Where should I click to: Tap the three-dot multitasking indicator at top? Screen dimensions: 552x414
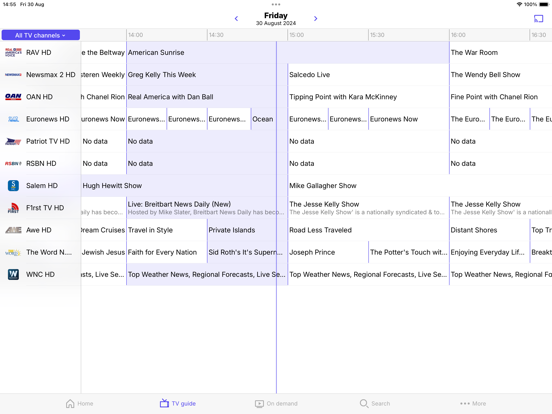(276, 5)
